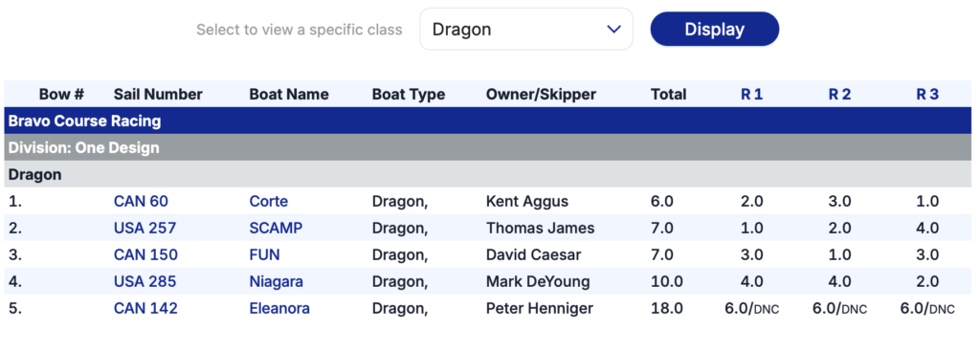980x352 pixels.
Task: Select sail number USA 285
Action: 145,282
